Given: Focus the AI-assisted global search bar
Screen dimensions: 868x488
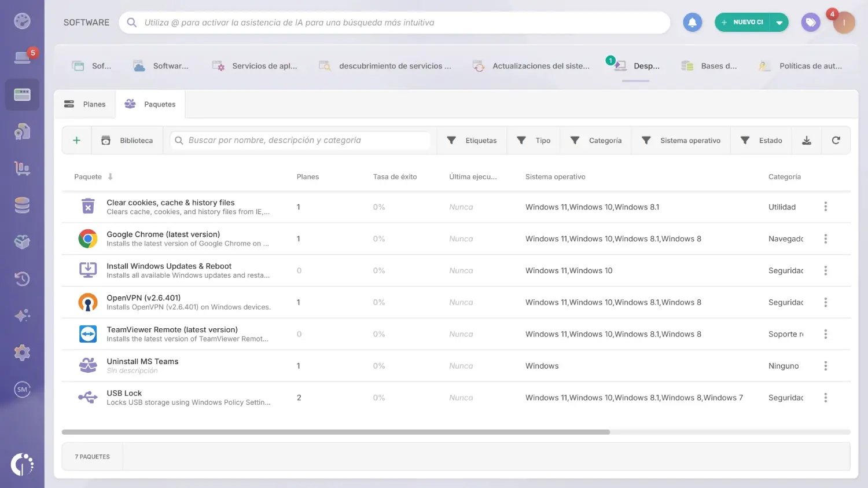Looking at the screenshot, I should (395, 23).
